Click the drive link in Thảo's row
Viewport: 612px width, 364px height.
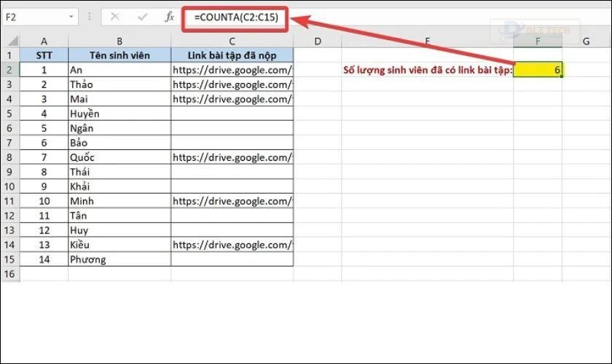pyautogui.click(x=232, y=84)
